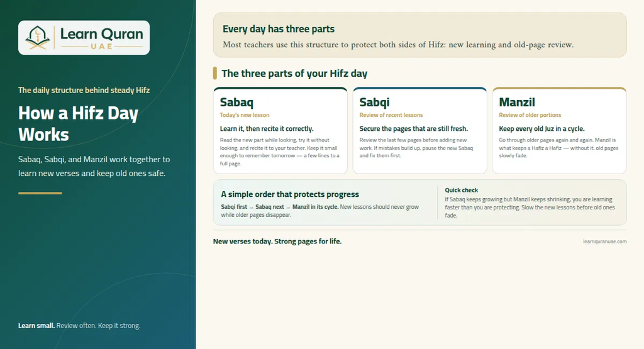The height and width of the screenshot is (349, 644).
Task: Click 'A simple order that protects progress'
Action: (290, 194)
